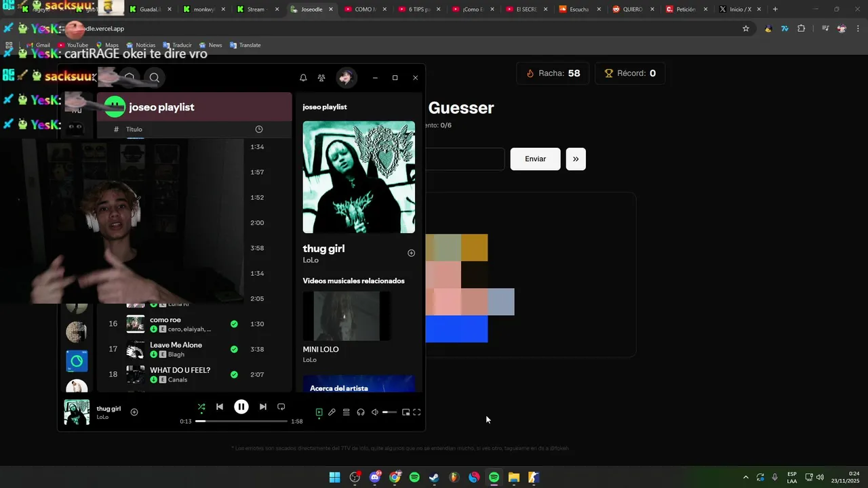Toggle saved checkmark for Leave Me Alone
The width and height of the screenshot is (868, 488).
(234, 349)
